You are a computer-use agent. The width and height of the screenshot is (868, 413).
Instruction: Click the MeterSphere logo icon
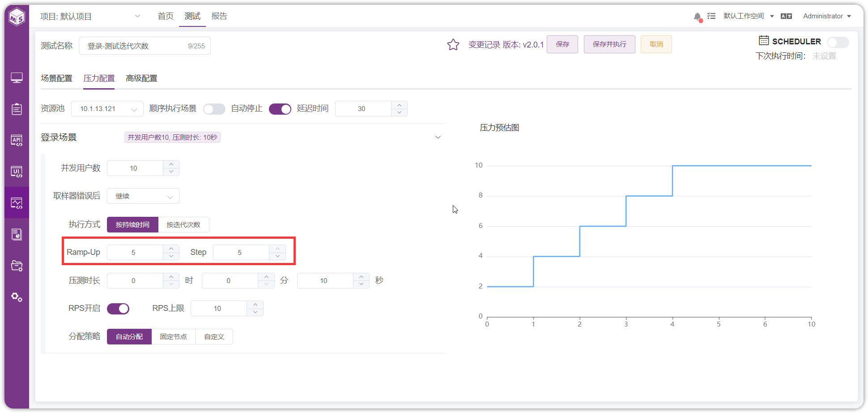[17, 17]
